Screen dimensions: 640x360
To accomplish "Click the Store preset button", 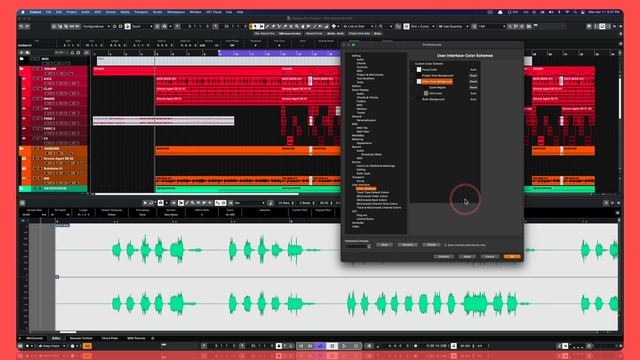I will click(384, 245).
